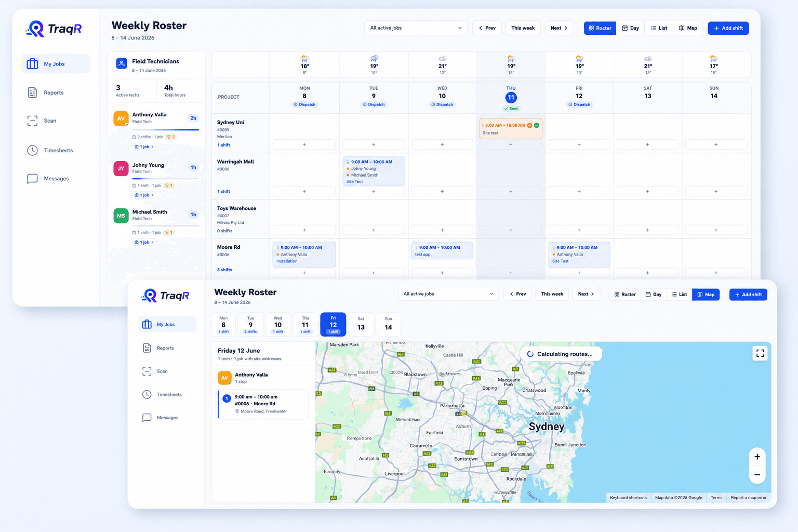This screenshot has width=798, height=532.
Task: Open Moore Rd Monday Installation shift
Action: pyautogui.click(x=304, y=255)
